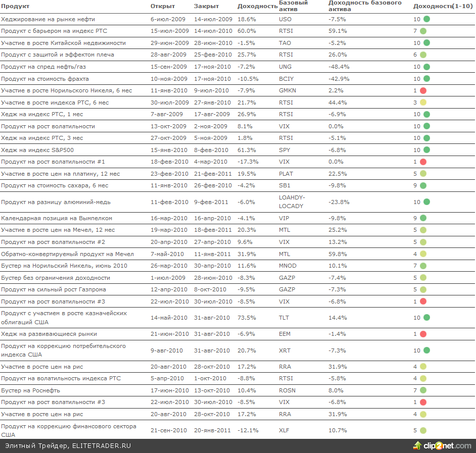
Task: Pick green swatch in Продукт на стоимость фрахта row
Action: 426,79
